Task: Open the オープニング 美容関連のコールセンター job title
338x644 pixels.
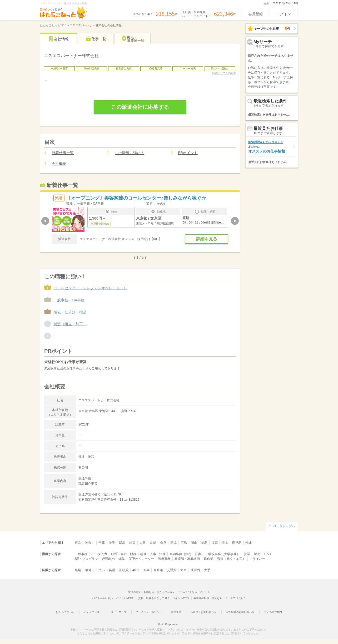Action: click(x=136, y=198)
